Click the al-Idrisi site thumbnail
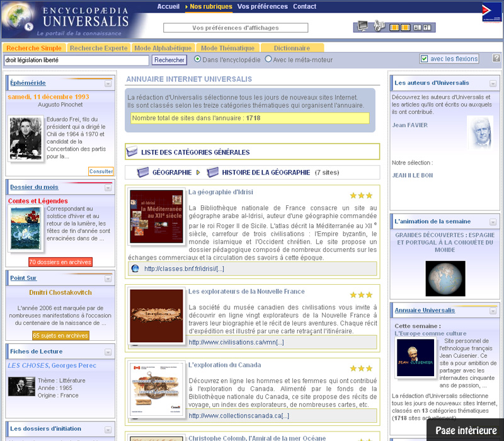Screen dimensions: 504x441 (156, 216)
